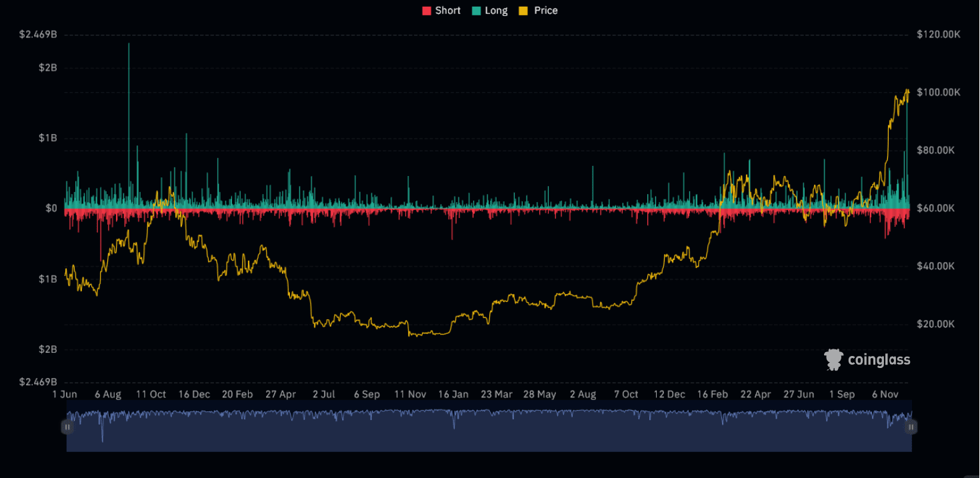Click the left range slider handle

coord(67,427)
